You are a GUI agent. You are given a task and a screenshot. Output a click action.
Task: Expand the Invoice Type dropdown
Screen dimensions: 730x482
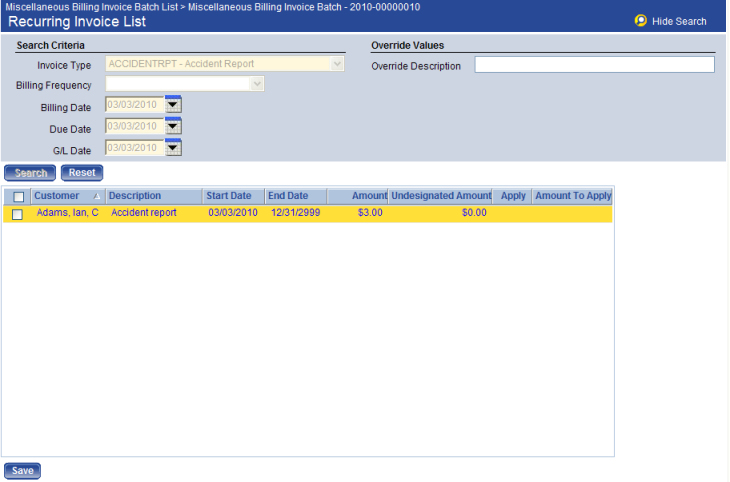coord(337,64)
